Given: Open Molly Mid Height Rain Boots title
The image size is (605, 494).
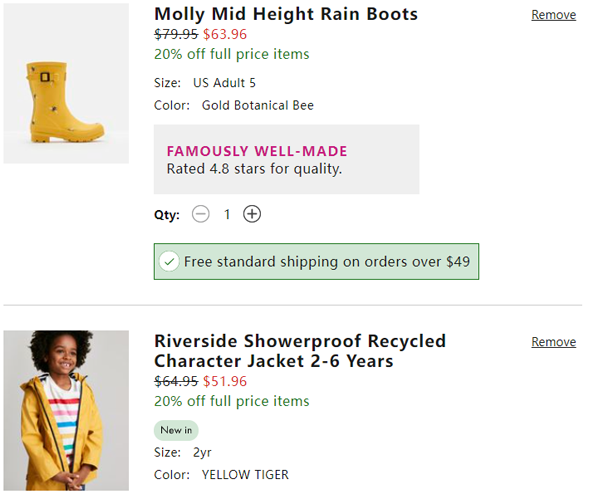Looking at the screenshot, I should point(286,14).
